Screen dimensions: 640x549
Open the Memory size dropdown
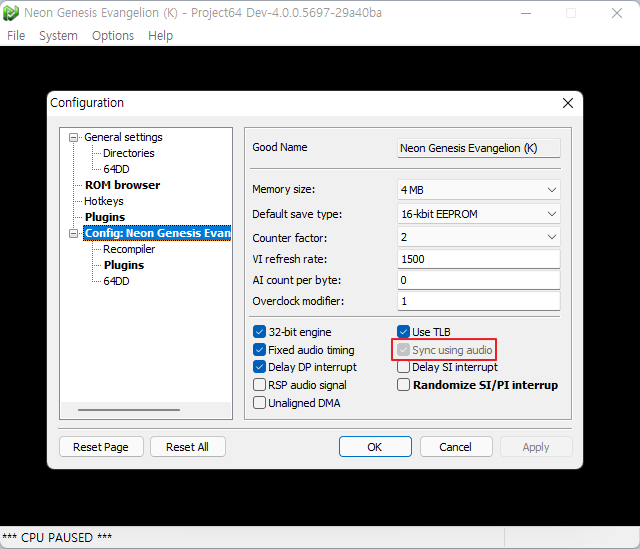479,190
